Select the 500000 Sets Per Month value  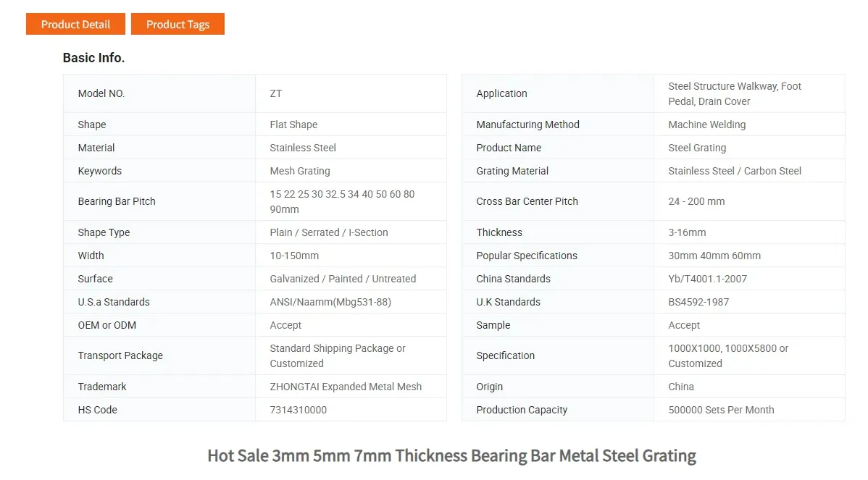pos(721,410)
